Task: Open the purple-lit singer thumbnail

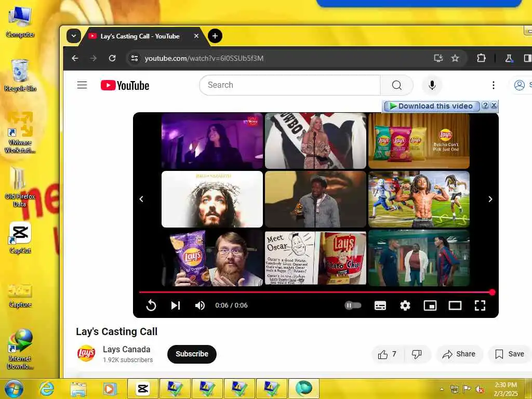Action: 212,141
